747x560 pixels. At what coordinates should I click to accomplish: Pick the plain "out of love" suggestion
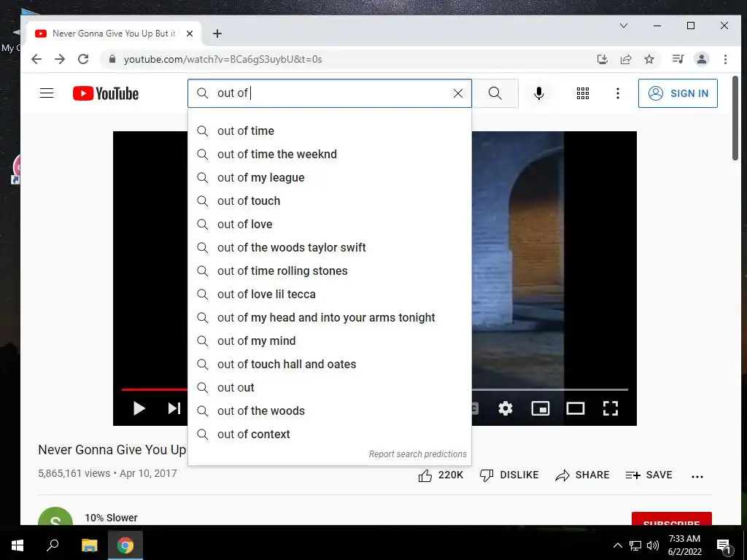[330, 225]
